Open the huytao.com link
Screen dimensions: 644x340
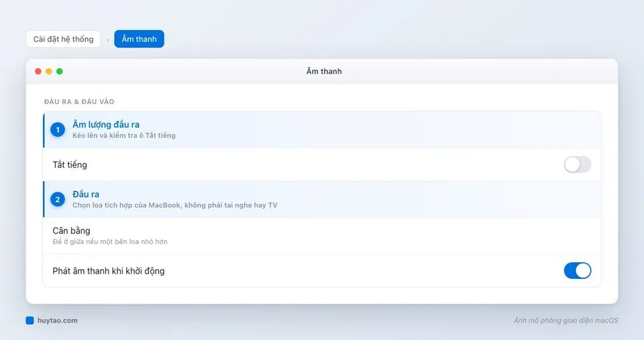(x=58, y=321)
